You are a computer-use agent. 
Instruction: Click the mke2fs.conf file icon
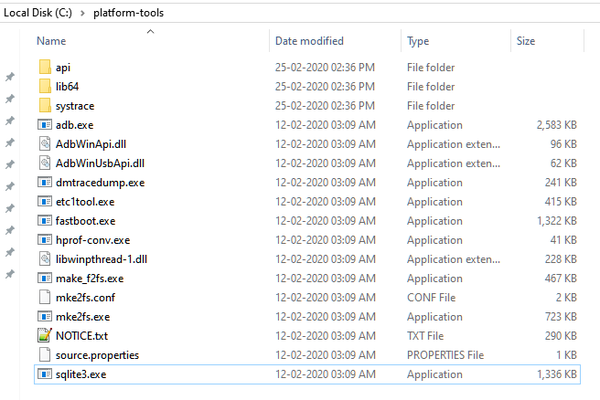(x=45, y=297)
